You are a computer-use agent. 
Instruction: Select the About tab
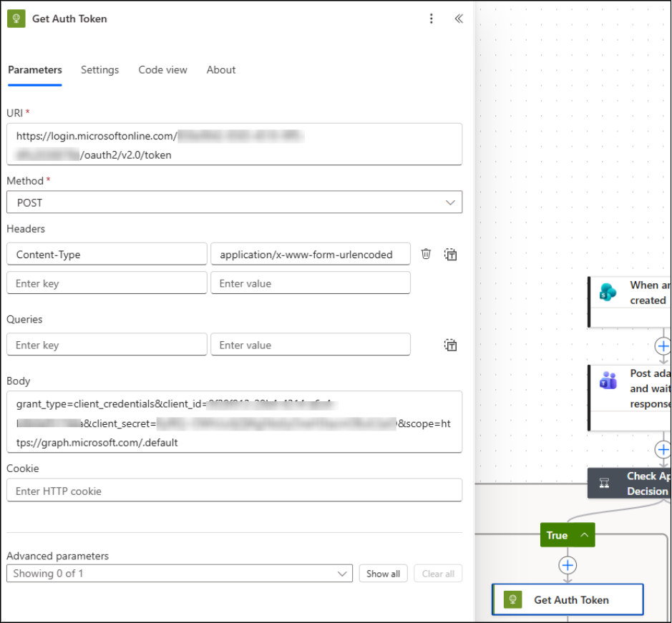(x=220, y=69)
